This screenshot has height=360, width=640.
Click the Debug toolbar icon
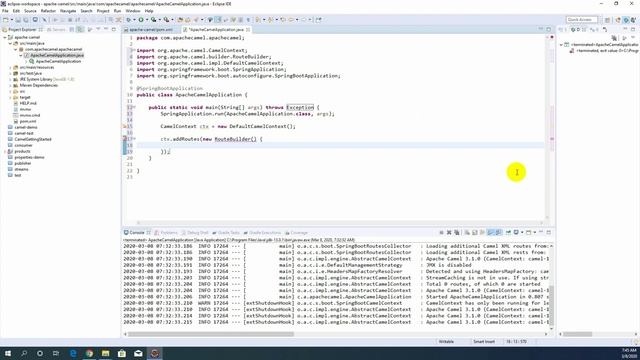coord(129,20)
